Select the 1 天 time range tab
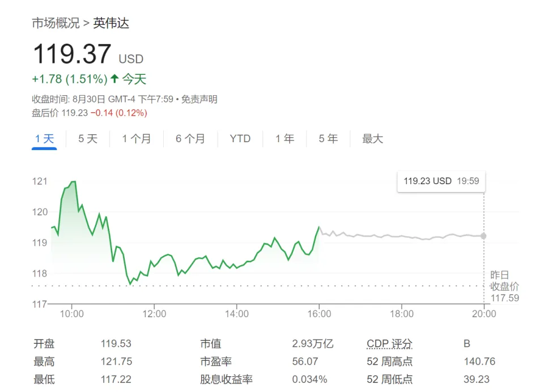Screen dimensions: 544x392 coord(44,139)
